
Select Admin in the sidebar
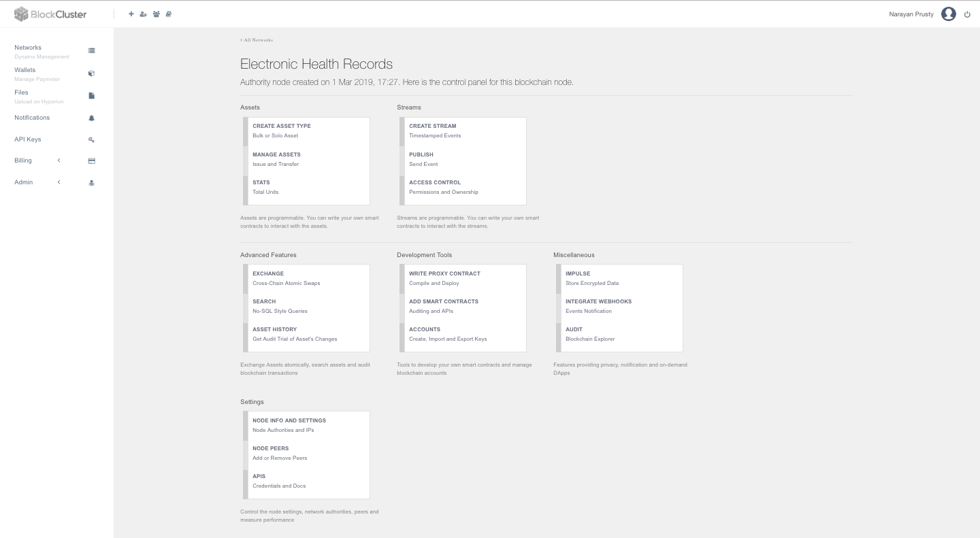point(24,182)
